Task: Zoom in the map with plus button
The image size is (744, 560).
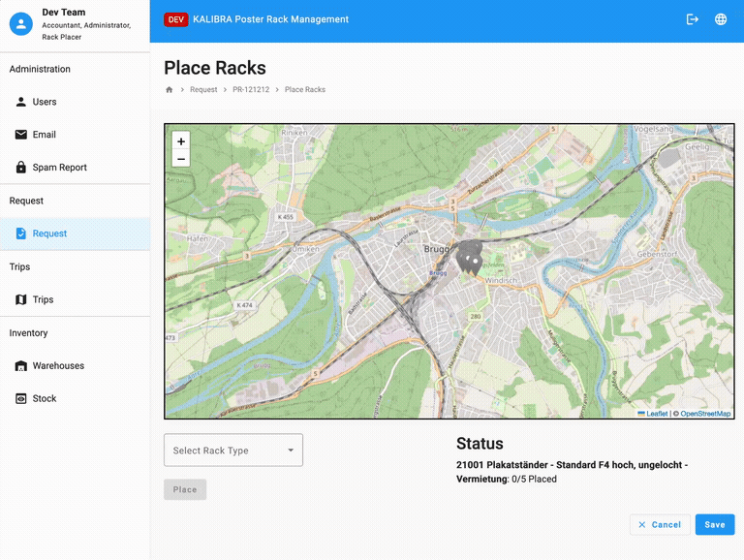Action: click(x=181, y=141)
